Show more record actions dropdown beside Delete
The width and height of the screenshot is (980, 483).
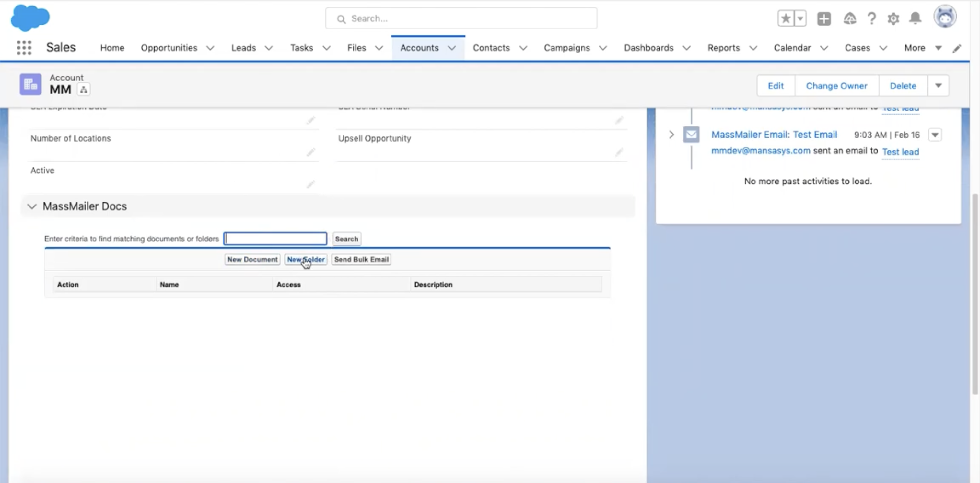[938, 86]
